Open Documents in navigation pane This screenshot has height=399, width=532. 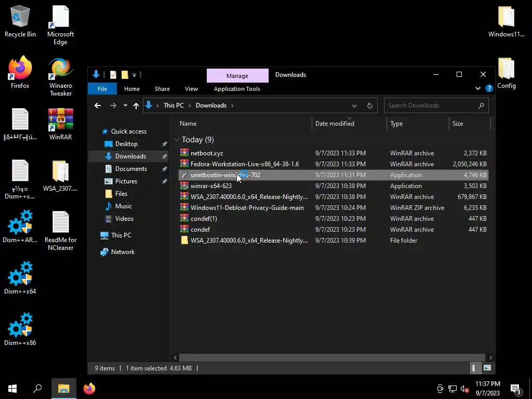[x=130, y=169]
